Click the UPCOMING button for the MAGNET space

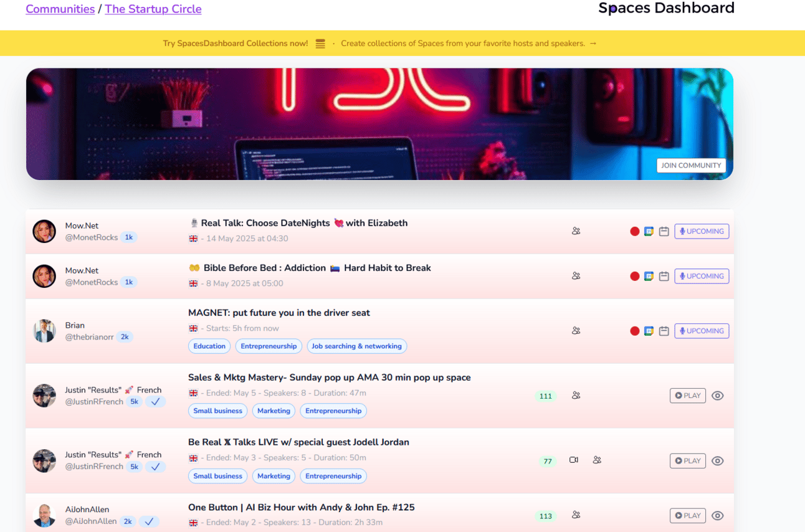point(702,331)
